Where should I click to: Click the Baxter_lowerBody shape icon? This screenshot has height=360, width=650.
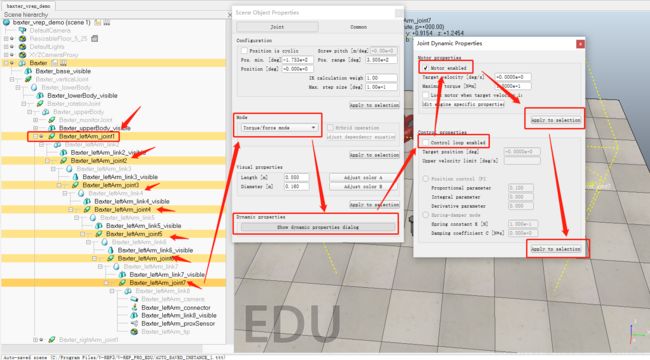click(34, 88)
